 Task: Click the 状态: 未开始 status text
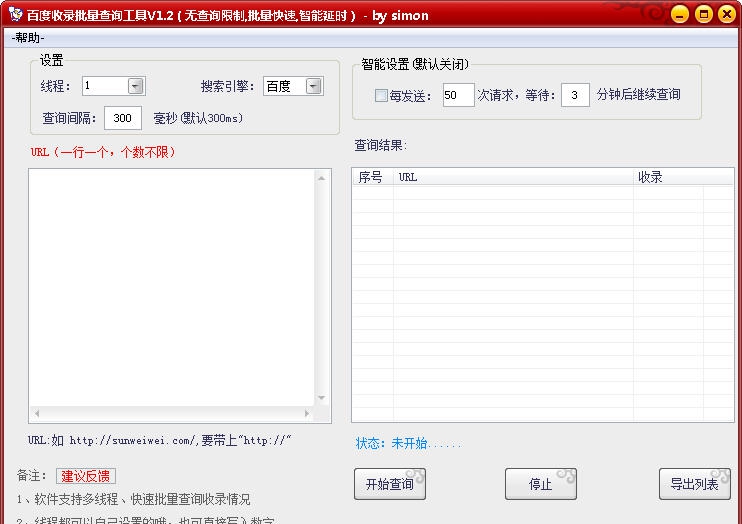click(408, 444)
